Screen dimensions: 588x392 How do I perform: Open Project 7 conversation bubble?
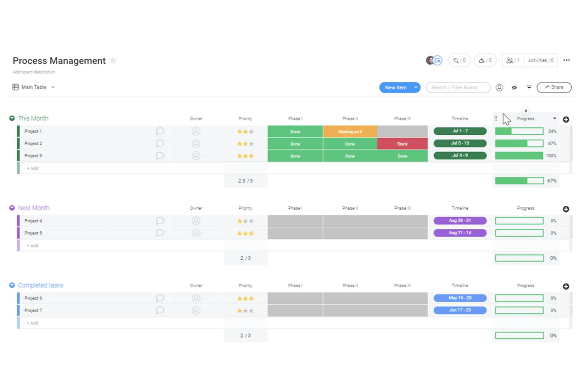tap(160, 311)
